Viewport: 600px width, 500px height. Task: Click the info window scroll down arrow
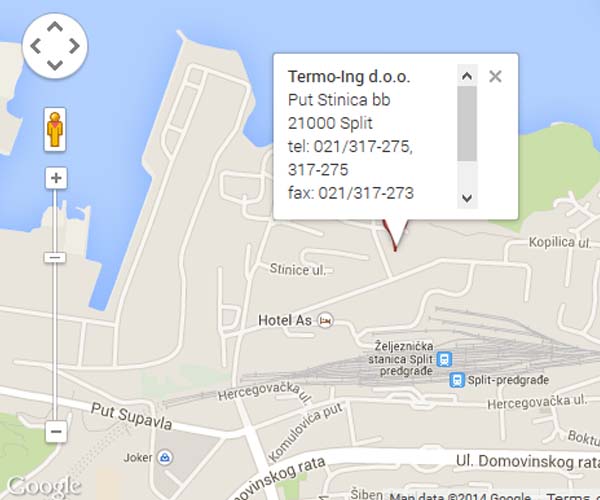[x=467, y=198]
